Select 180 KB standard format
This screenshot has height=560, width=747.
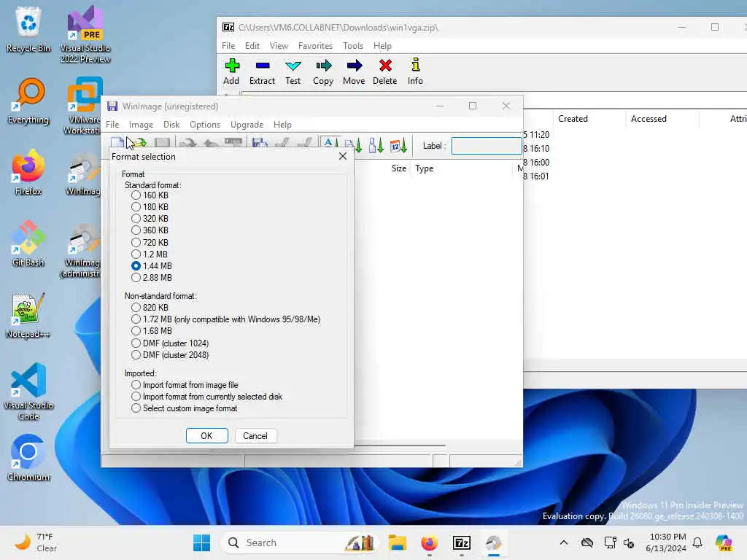150,206
